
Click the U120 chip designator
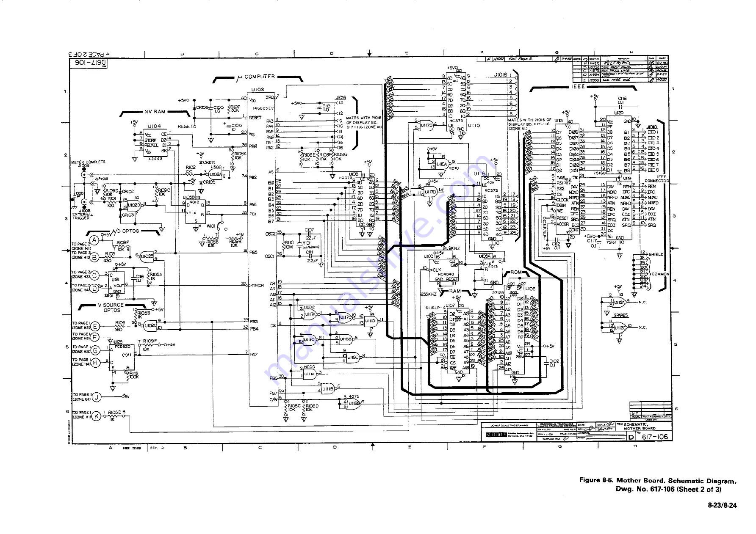(619, 113)
